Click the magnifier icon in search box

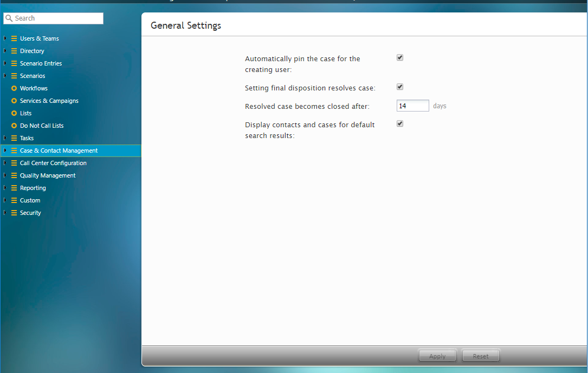(9, 18)
